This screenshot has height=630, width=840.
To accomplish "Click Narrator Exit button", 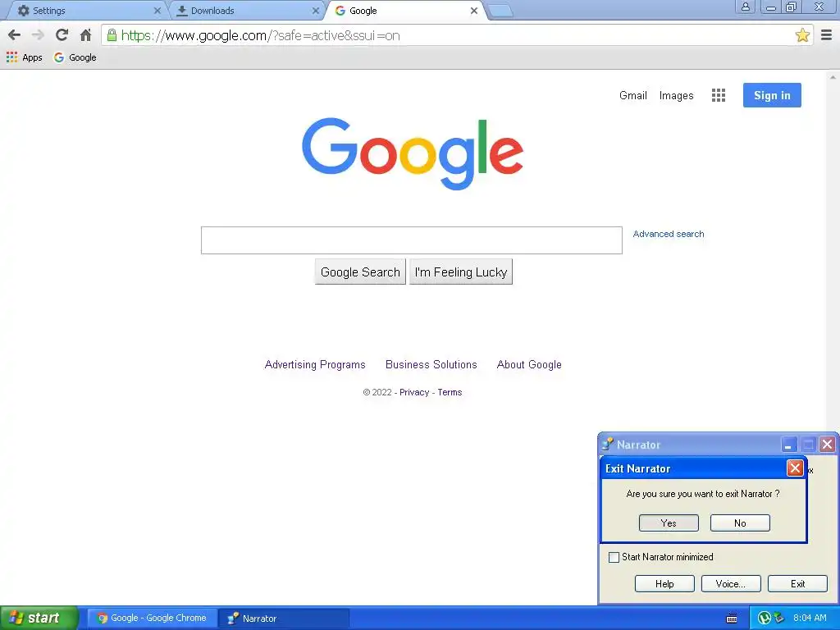I will [797, 583].
